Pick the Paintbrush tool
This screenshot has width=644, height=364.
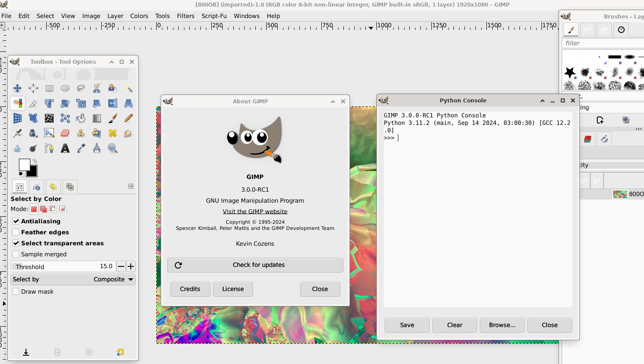(x=113, y=118)
